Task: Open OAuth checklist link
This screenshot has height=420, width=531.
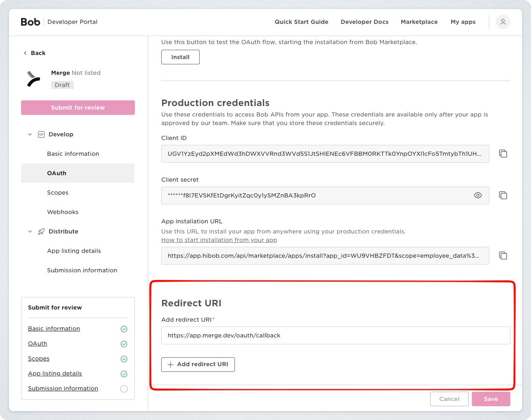Action: click(x=38, y=344)
